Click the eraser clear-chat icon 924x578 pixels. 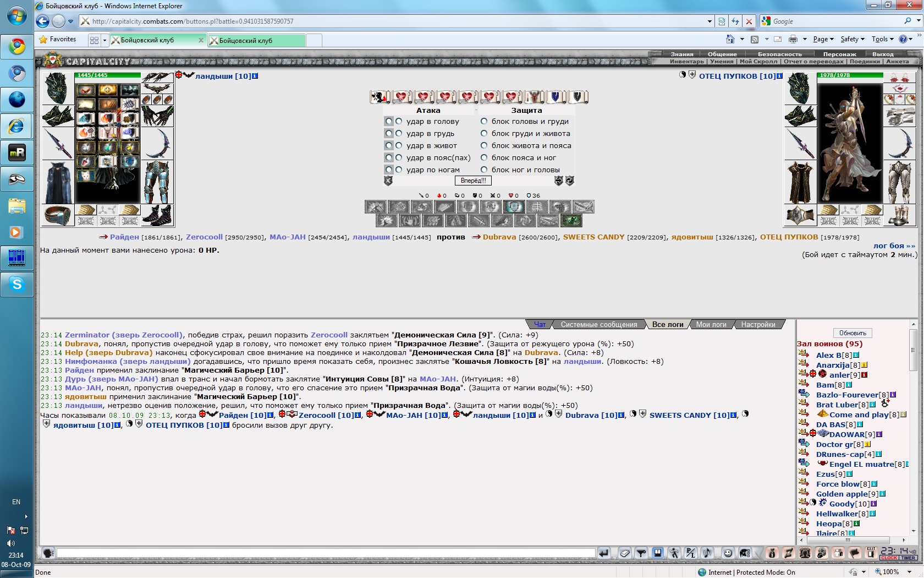coord(625,553)
